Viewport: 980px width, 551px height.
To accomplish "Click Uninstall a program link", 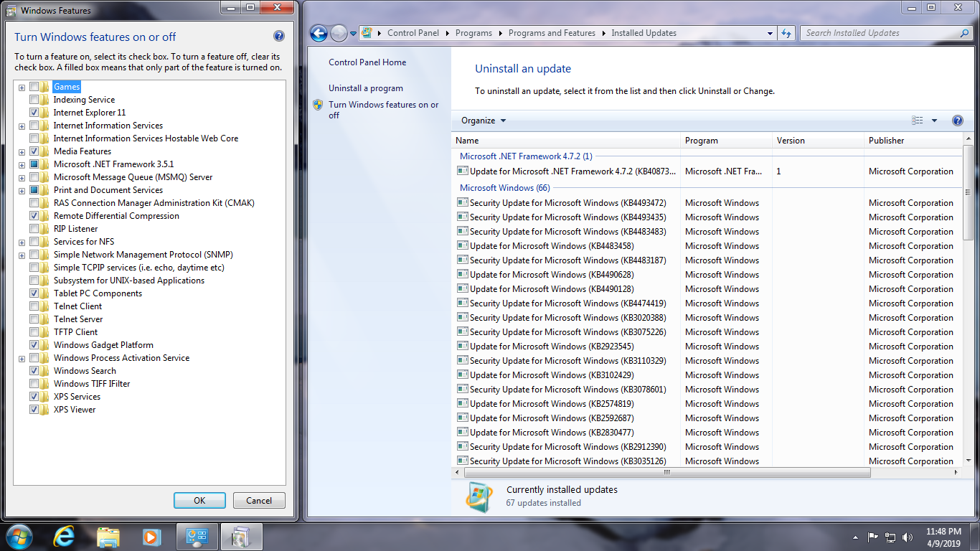I will (x=366, y=88).
